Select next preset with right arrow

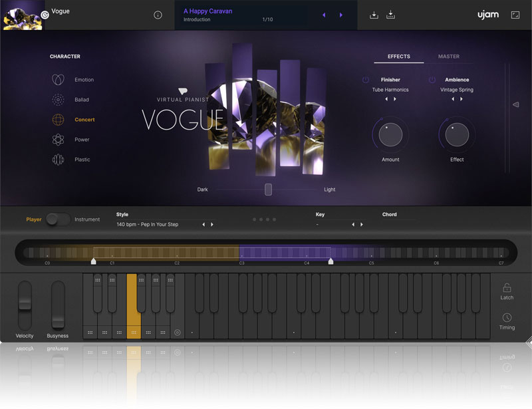[341, 15]
